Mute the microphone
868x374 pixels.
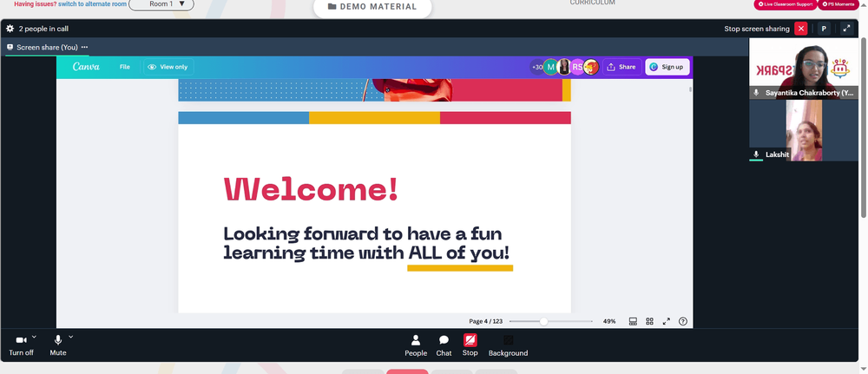(x=57, y=345)
